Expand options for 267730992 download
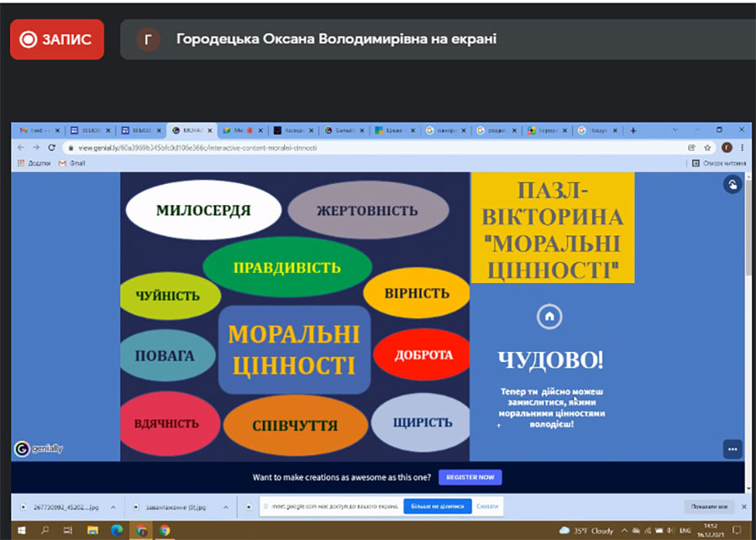756x540 pixels. coord(113,507)
